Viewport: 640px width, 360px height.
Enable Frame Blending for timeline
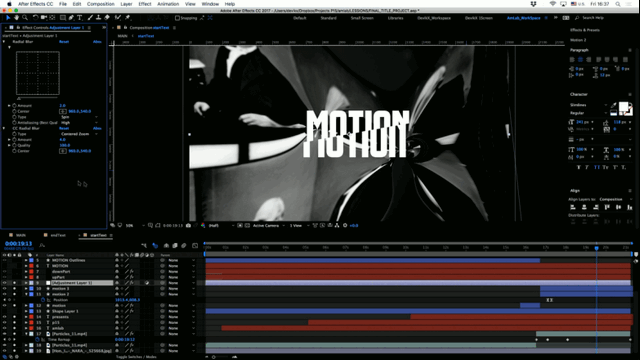pyautogui.click(x=175, y=245)
